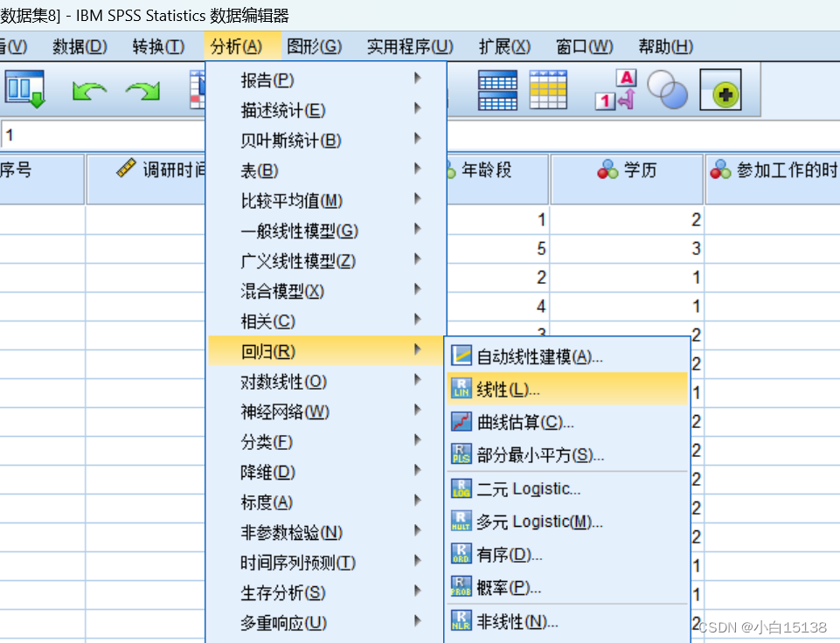This screenshot has height=643, width=840.
Task: Expand the 描述统计(E) submenu
Action: tap(326, 110)
